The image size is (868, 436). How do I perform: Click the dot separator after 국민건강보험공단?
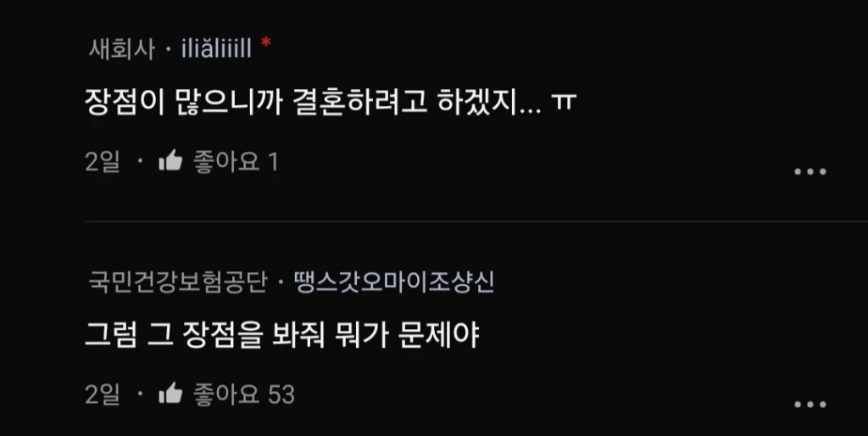point(280,282)
